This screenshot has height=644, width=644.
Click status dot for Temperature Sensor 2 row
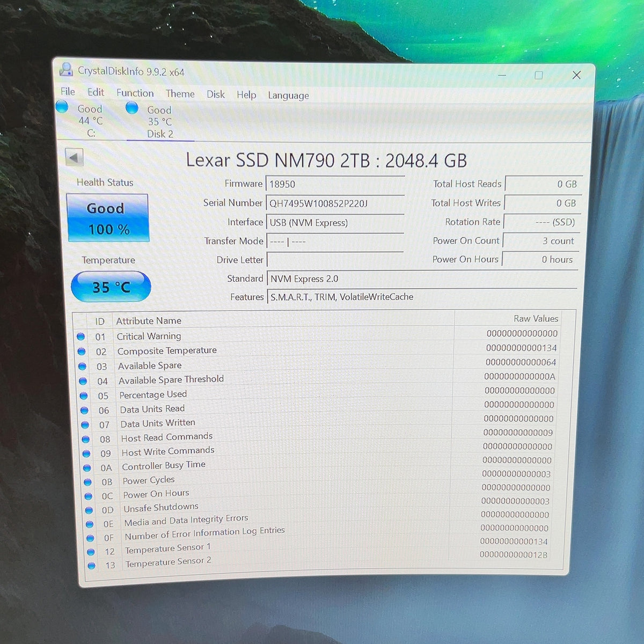pos(91,565)
